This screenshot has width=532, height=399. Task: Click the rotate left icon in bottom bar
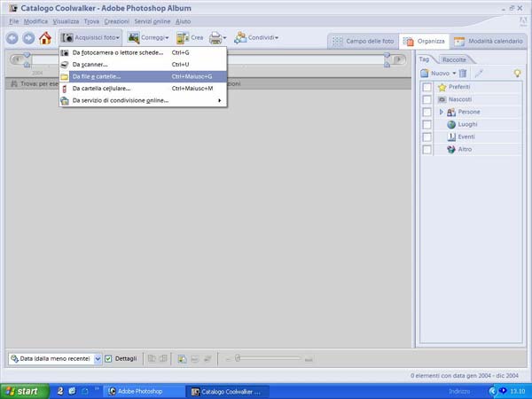tap(152, 358)
